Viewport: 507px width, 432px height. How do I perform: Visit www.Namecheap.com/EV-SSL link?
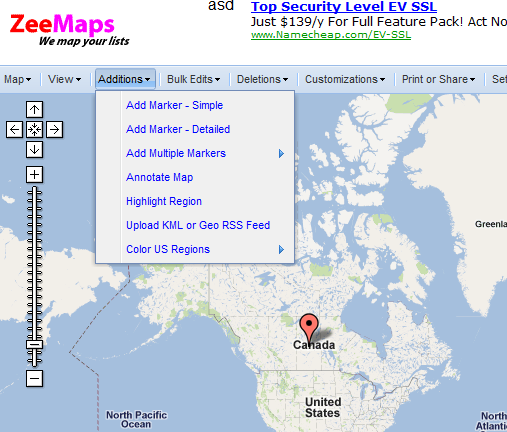331,35
